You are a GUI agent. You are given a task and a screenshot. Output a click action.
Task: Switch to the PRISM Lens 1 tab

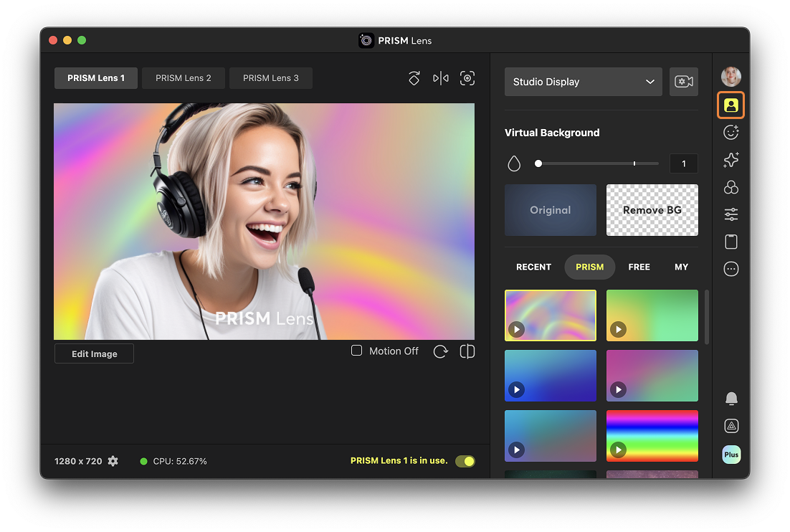(96, 78)
